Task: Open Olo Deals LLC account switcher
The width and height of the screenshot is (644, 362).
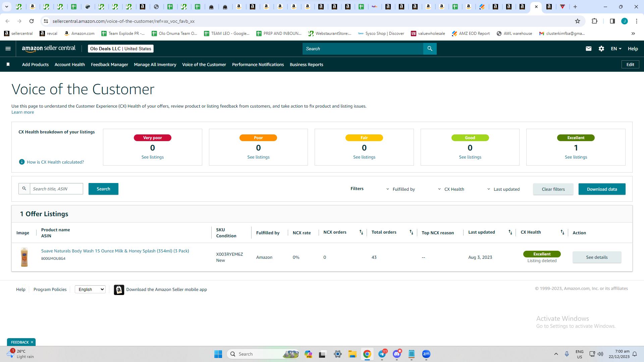Action: pyautogui.click(x=121, y=49)
